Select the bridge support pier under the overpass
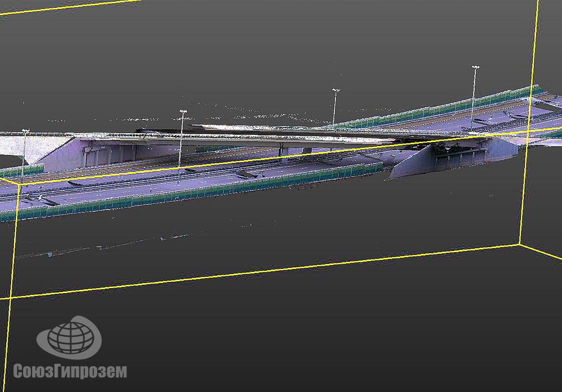Viewport: 562px width, 392px height. pyautogui.click(x=283, y=155)
